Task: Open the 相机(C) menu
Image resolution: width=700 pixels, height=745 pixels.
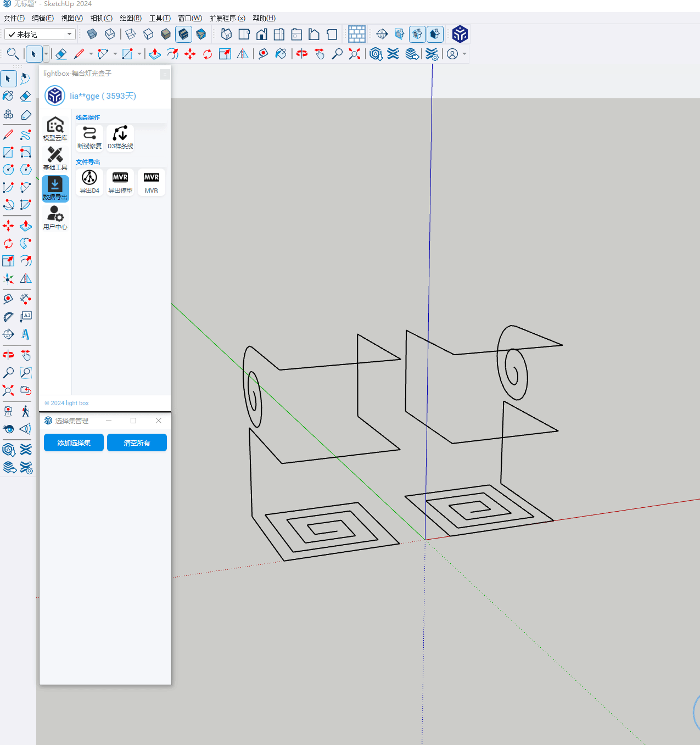Action: coord(101,18)
